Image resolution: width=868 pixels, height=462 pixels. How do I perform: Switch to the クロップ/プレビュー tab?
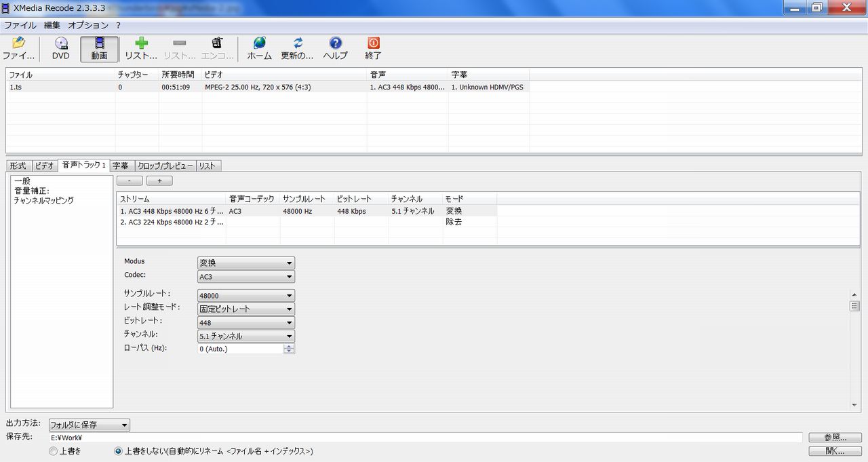[x=165, y=166]
